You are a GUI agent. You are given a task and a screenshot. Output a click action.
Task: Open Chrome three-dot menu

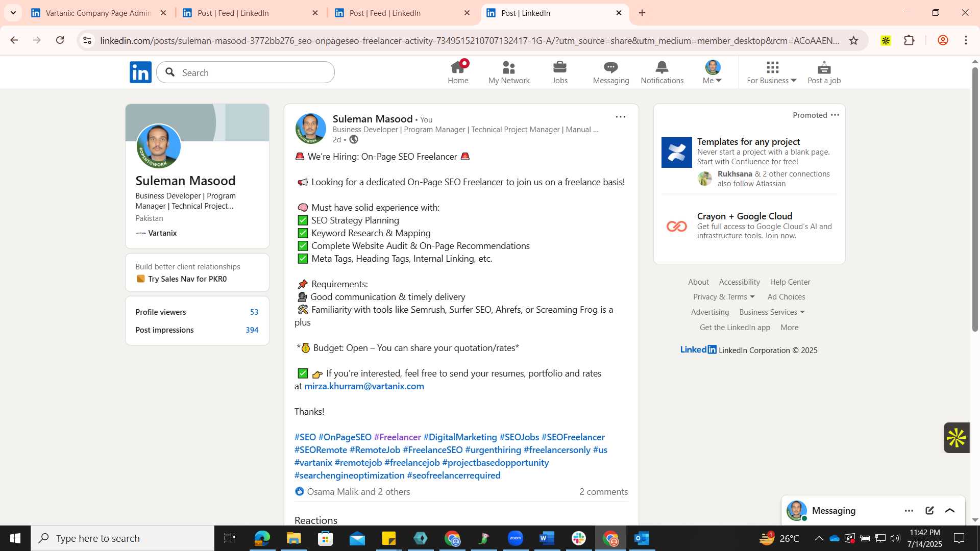pos(966,40)
